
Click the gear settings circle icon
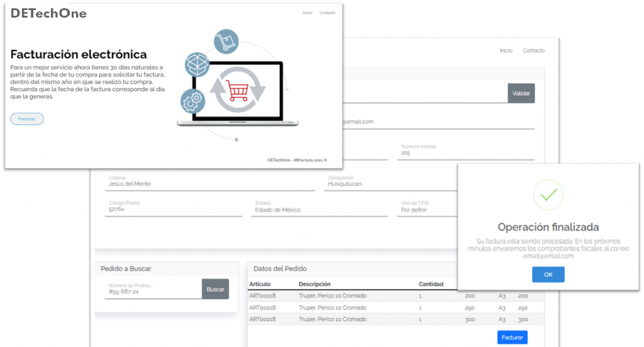193,100
